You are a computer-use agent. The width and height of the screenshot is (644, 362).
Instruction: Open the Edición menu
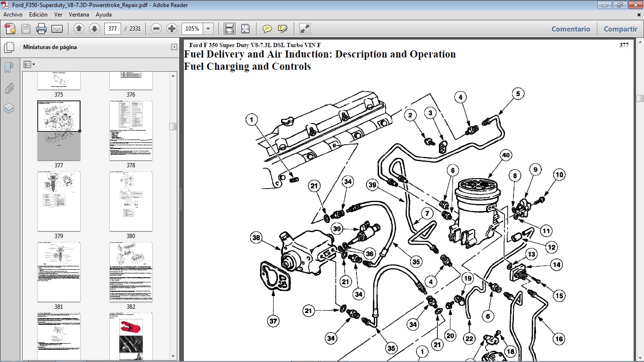(38, 15)
